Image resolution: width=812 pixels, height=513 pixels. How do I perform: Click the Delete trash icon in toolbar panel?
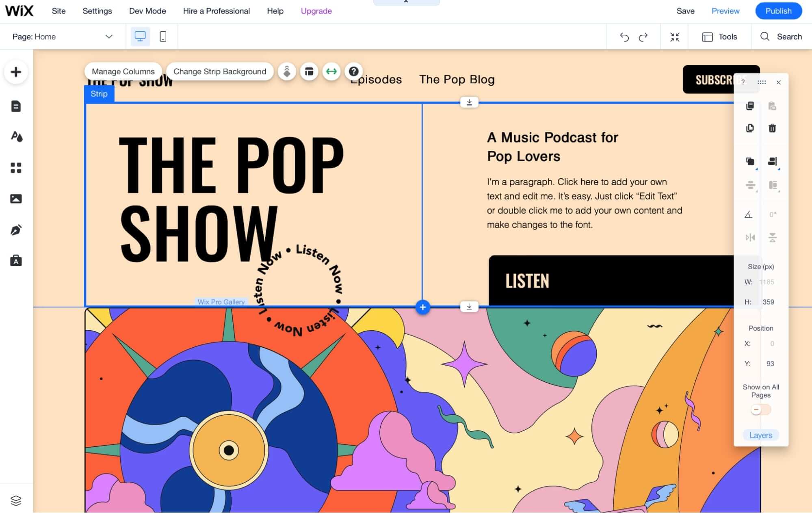pyautogui.click(x=772, y=128)
